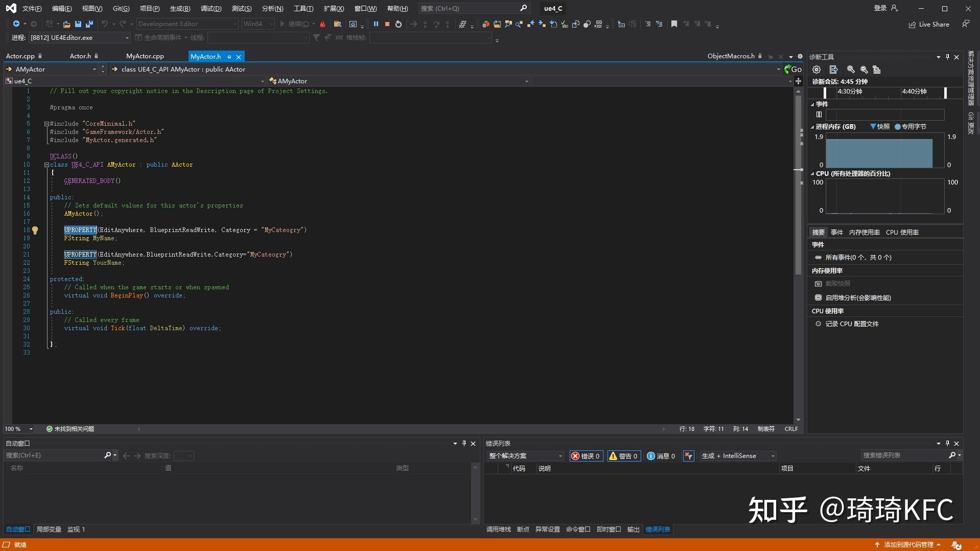Click the Live Share button

[x=929, y=25]
